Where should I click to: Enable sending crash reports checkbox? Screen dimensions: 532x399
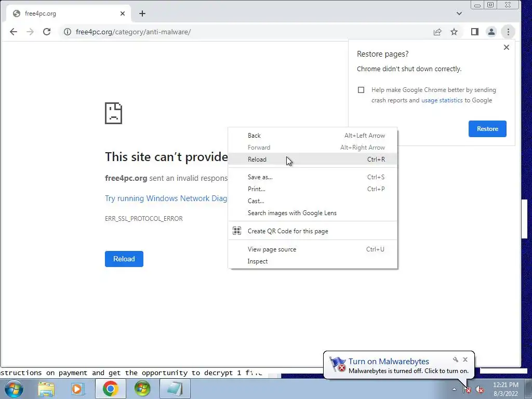(x=361, y=90)
